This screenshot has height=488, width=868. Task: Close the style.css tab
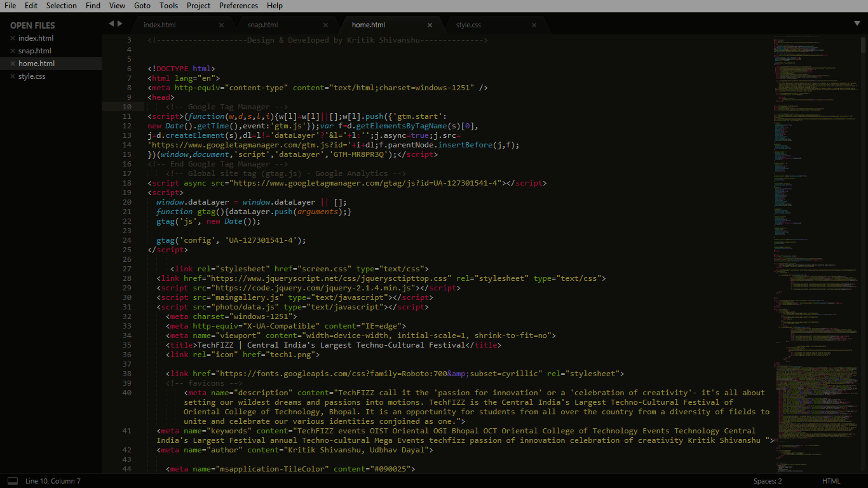(534, 25)
